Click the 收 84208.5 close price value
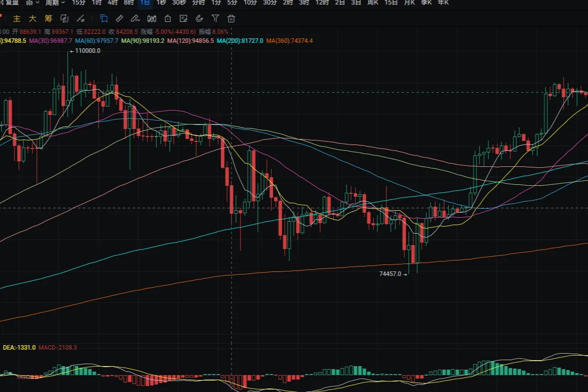This screenshot has height=392, width=588. tap(123, 32)
